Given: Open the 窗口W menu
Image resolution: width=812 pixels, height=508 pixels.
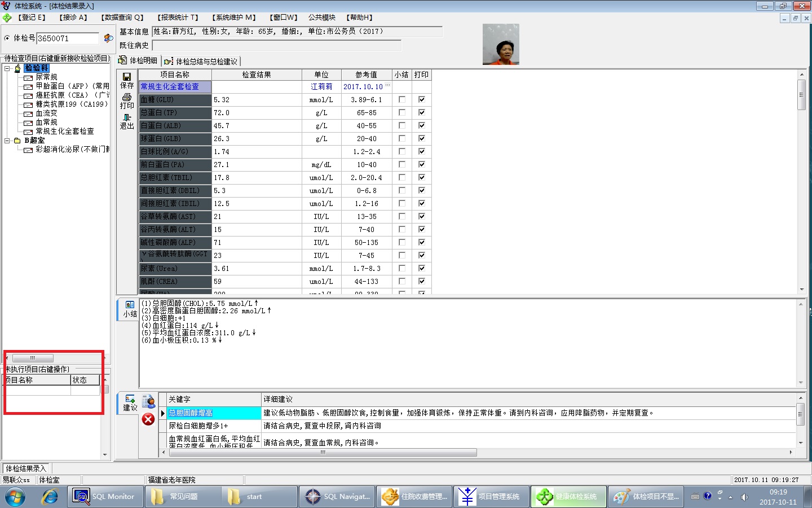Looking at the screenshot, I should [284, 17].
